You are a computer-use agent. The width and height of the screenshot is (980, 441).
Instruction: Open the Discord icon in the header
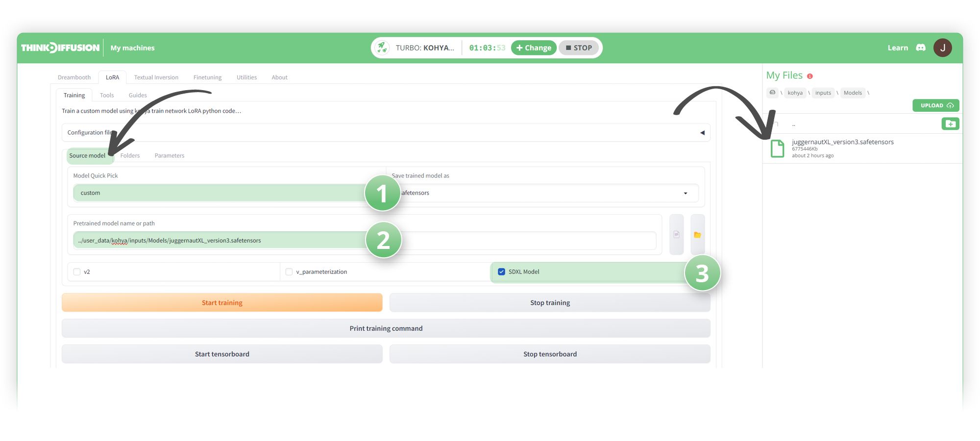[921, 48]
